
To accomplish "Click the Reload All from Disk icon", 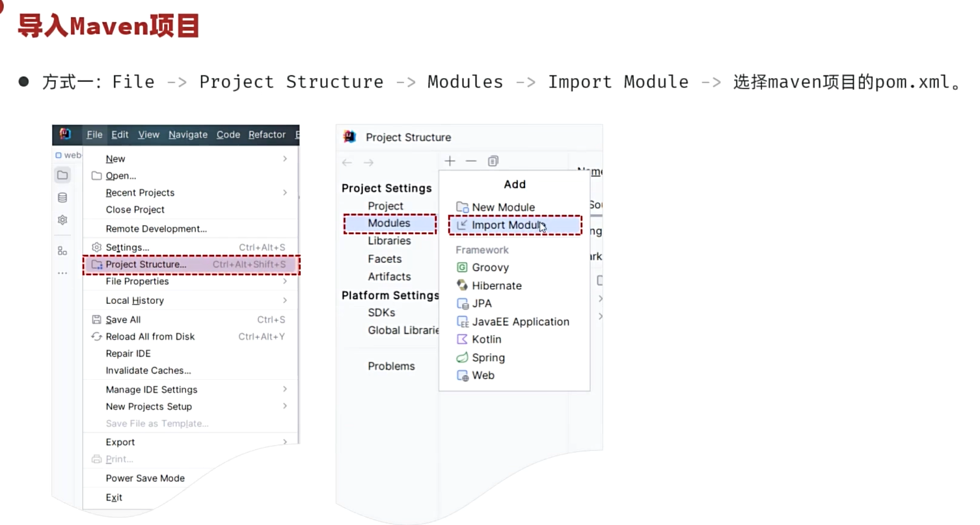I will click(96, 336).
